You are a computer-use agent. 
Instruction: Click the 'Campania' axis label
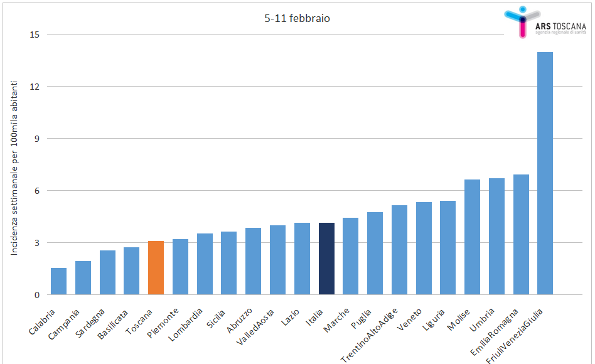pos(64,324)
